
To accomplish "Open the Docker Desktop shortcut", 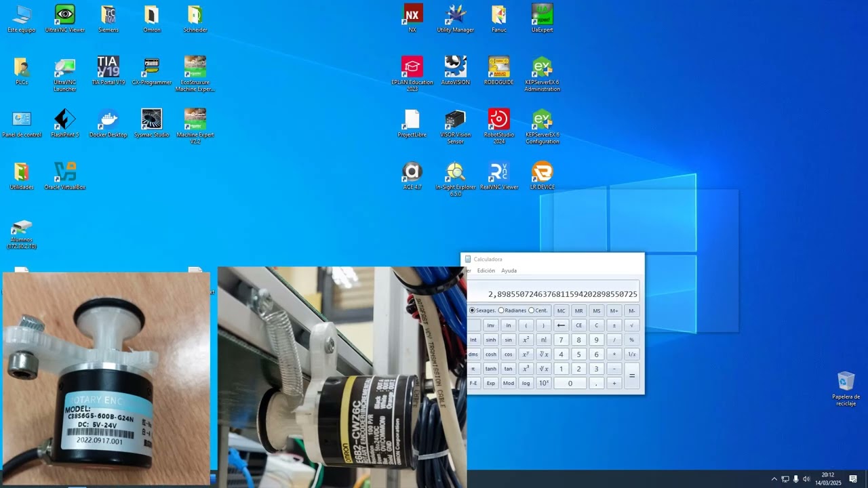I will coord(108,123).
